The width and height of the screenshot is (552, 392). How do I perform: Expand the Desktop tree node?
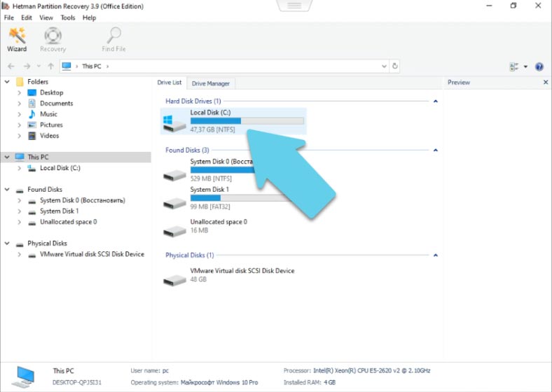coord(20,92)
